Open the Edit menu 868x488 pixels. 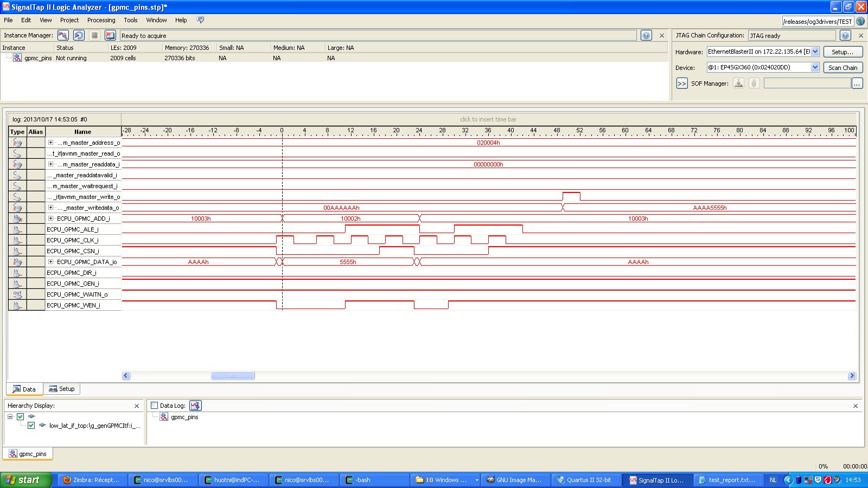pyautogui.click(x=26, y=20)
